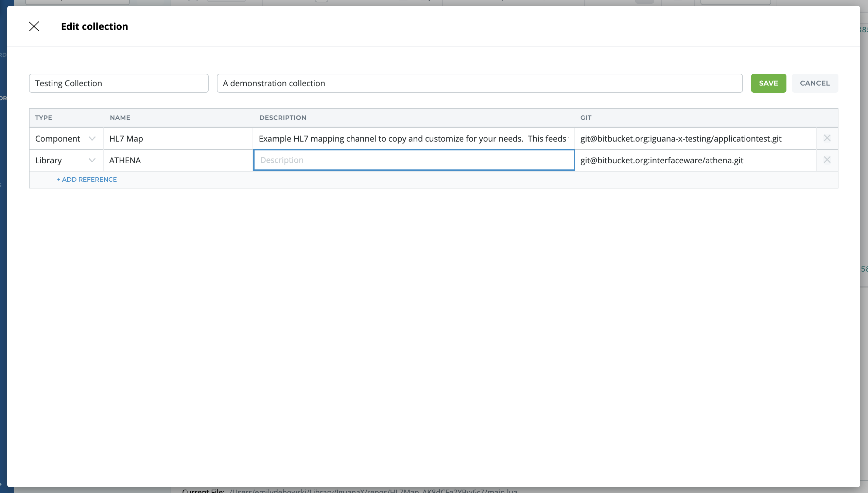This screenshot has width=868, height=493.
Task: Edit the applicationtest.git URL field
Action: (x=695, y=139)
